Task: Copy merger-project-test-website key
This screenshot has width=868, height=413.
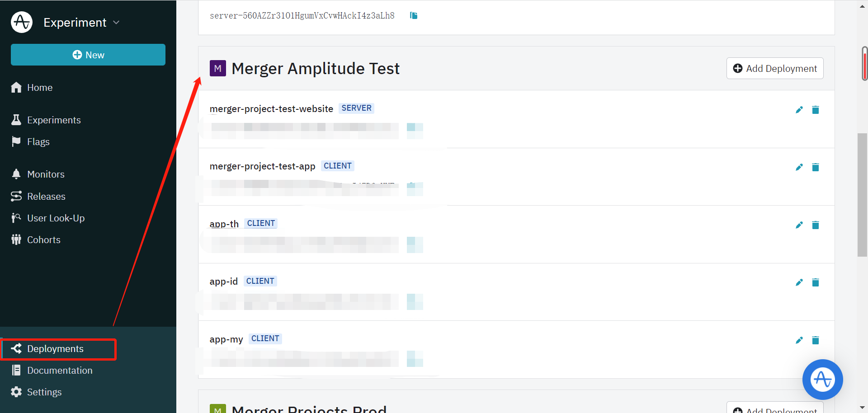Action: 415,131
